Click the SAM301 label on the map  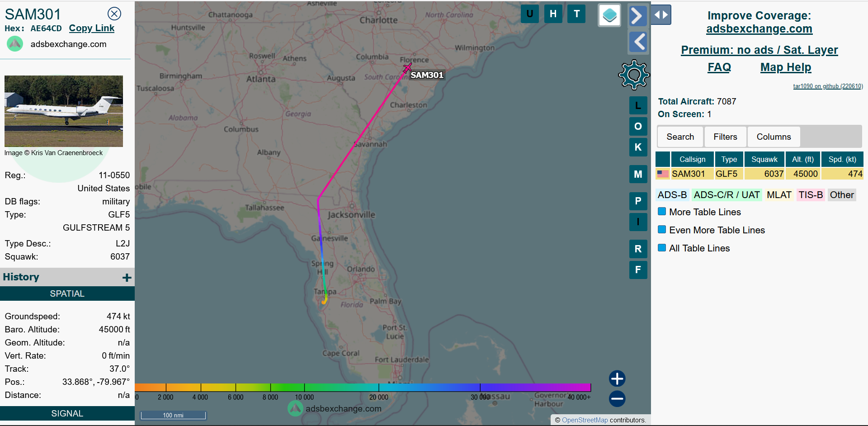coord(427,75)
